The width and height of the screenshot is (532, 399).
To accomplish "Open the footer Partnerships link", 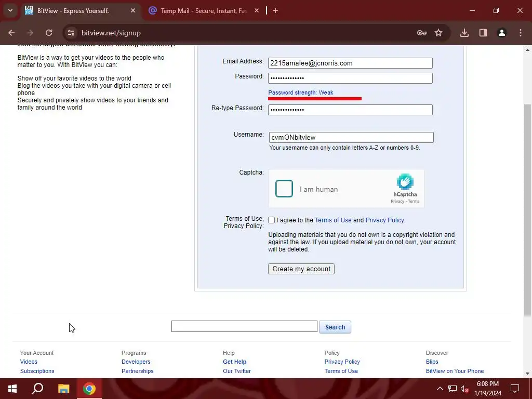I will [137, 371].
